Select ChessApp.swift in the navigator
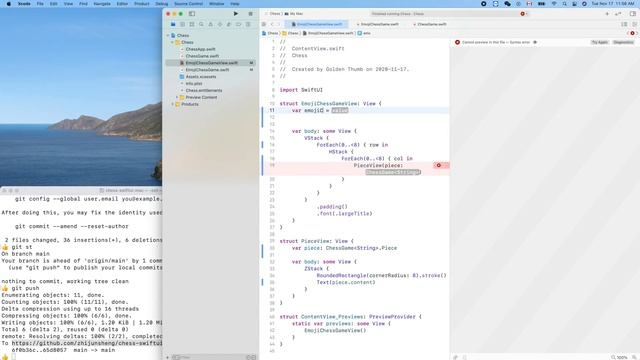640x360 pixels. pos(200,49)
